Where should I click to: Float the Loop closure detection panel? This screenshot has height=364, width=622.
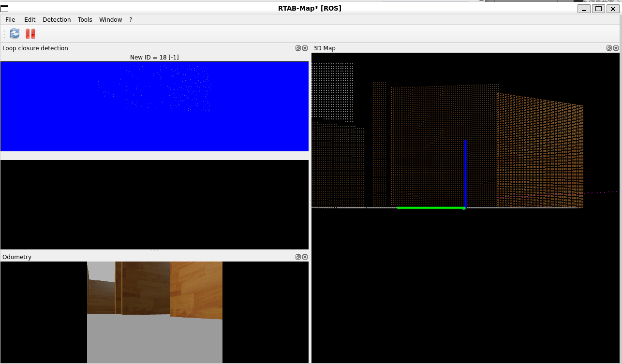coord(298,48)
